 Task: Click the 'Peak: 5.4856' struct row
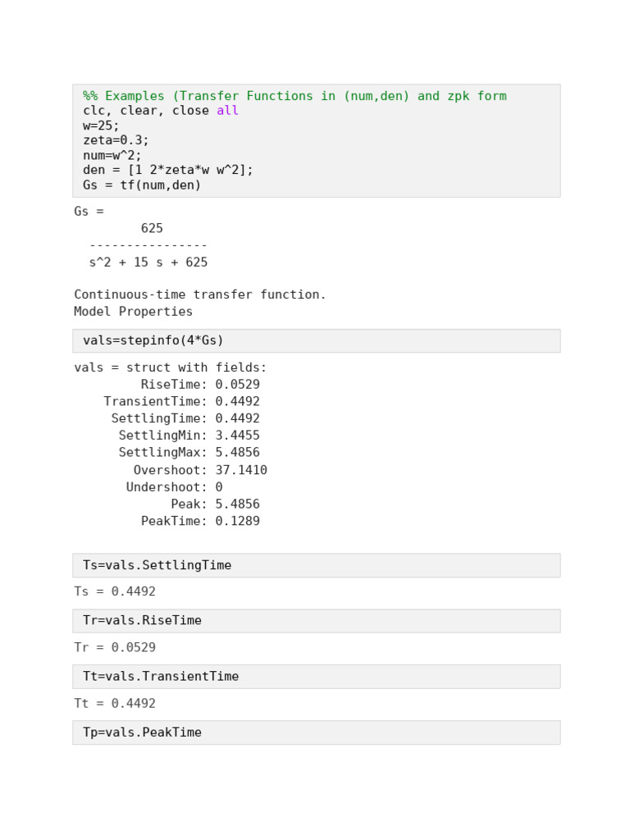(216, 504)
